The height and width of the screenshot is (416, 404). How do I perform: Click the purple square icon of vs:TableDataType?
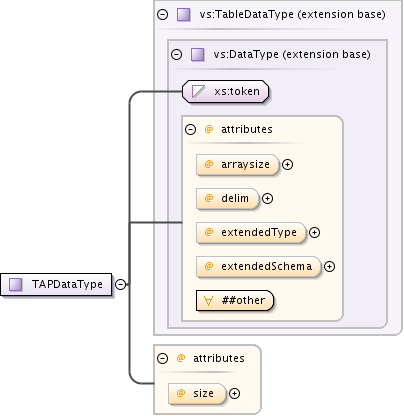(x=184, y=15)
